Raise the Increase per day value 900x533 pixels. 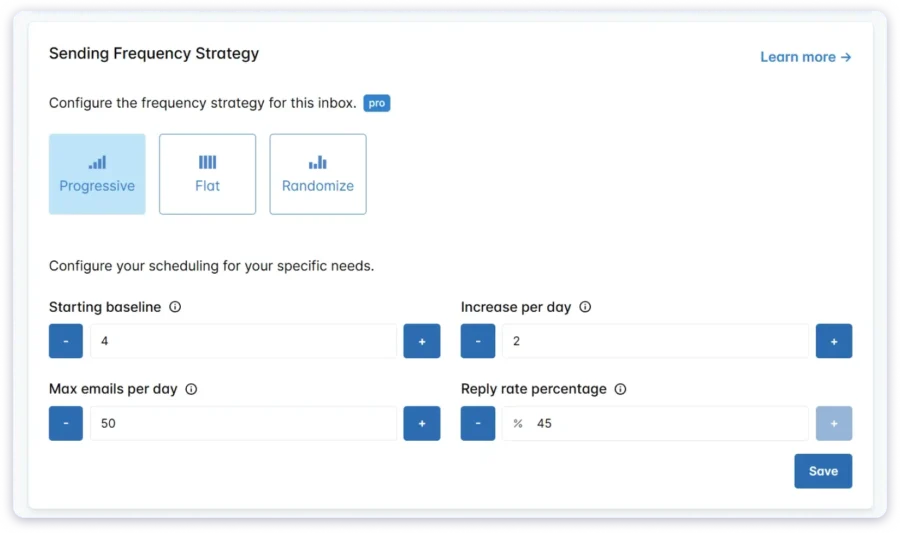point(834,341)
